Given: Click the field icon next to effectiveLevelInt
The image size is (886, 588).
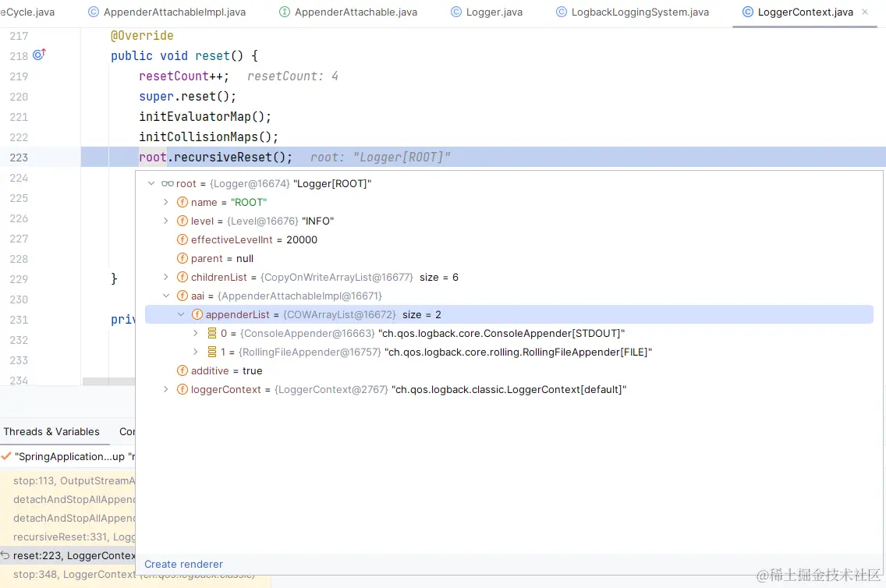Looking at the screenshot, I should pos(182,239).
